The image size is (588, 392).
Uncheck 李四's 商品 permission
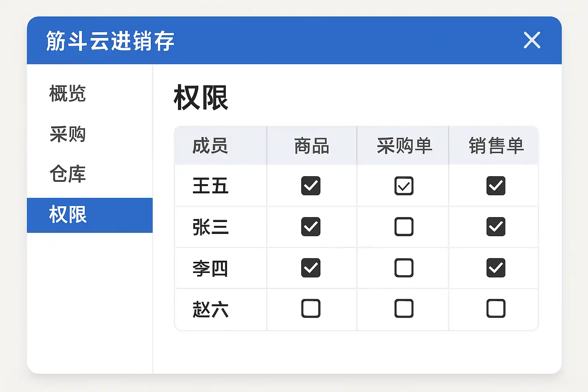coord(310,268)
